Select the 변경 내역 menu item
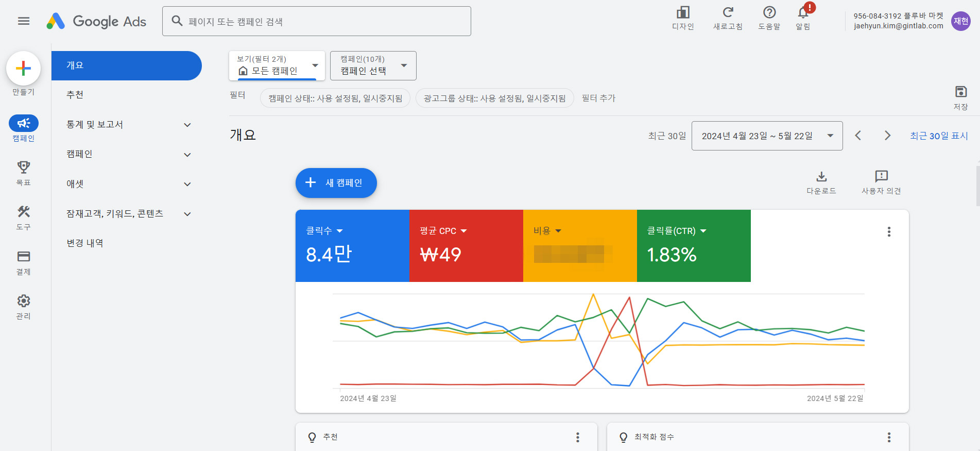This screenshot has height=451, width=980. 85,243
